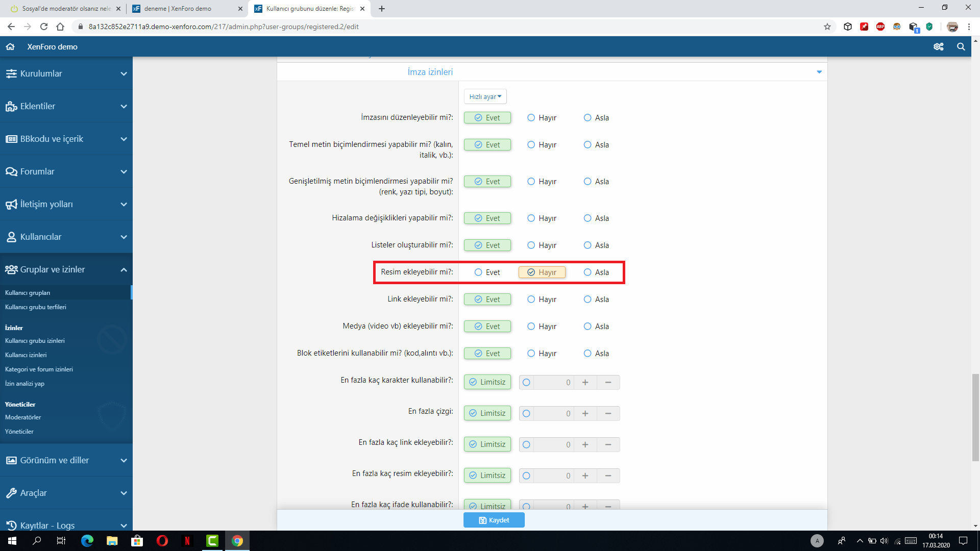Viewport: 980px width, 551px height.
Task: Select Hayır for Link ekleyebilir mi
Action: point(531,299)
